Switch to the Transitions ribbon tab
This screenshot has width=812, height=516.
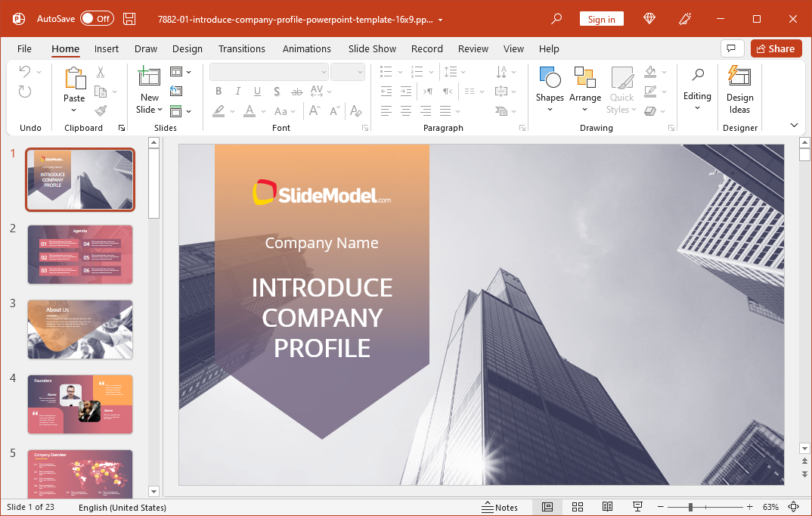tap(242, 48)
